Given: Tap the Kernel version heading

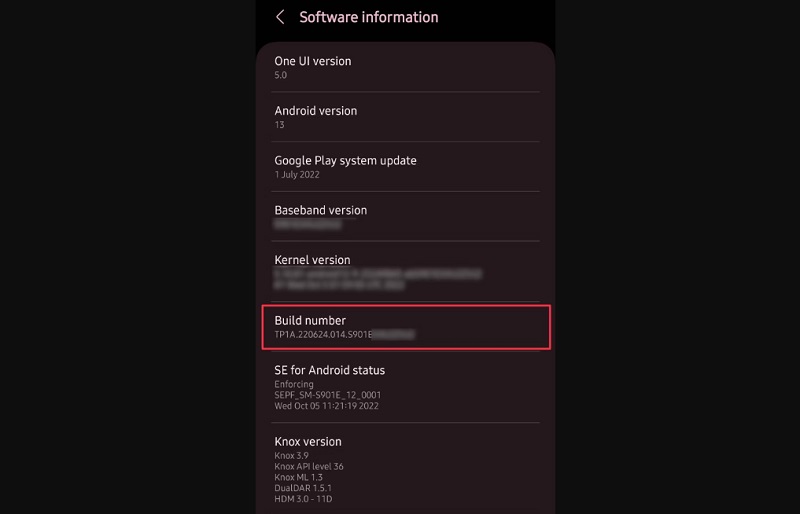Looking at the screenshot, I should [x=312, y=260].
